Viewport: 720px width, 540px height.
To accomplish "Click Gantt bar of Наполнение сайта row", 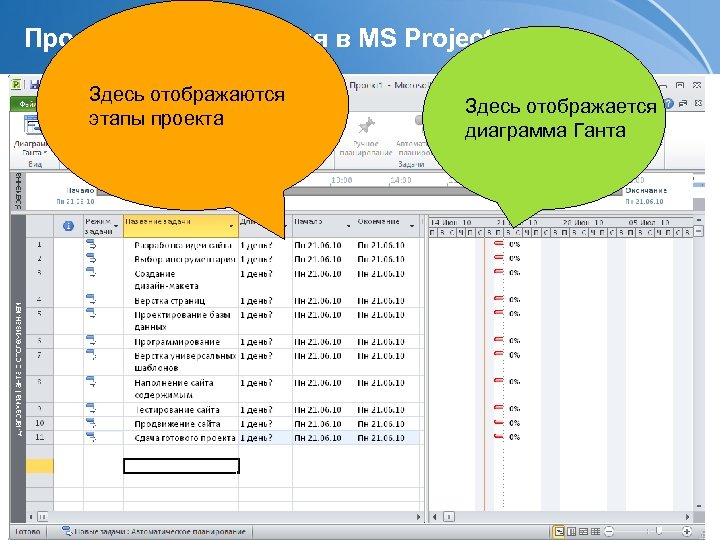I will (499, 381).
